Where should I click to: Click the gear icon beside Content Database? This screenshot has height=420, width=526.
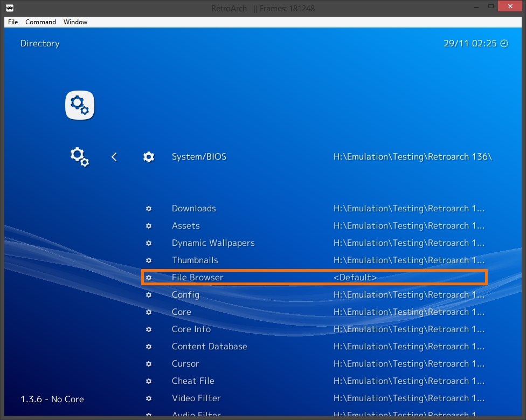click(x=149, y=347)
